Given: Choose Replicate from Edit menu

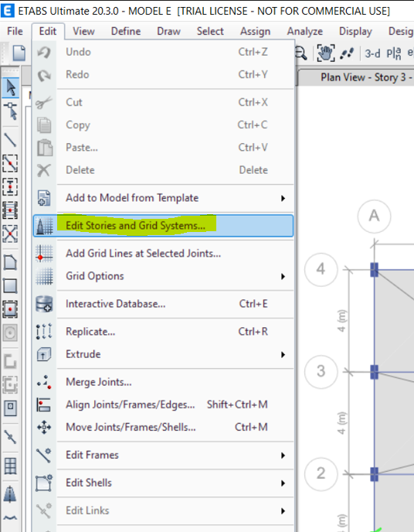Looking at the screenshot, I should (163, 332).
